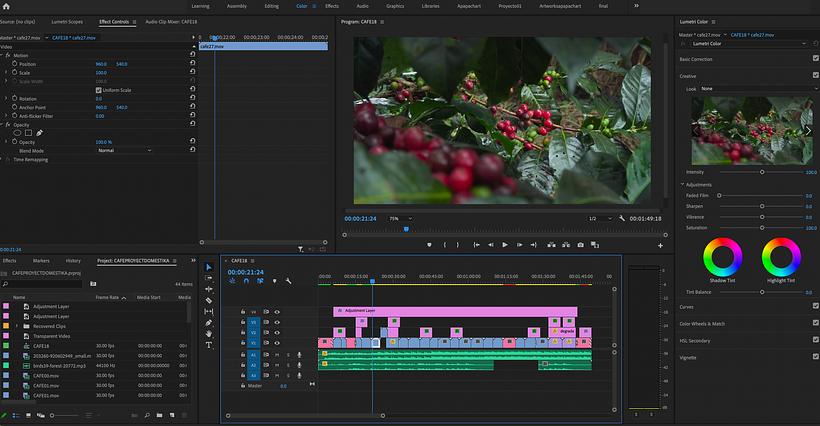
Task: Click the pen mask tool under Opacity
Action: pos(40,133)
